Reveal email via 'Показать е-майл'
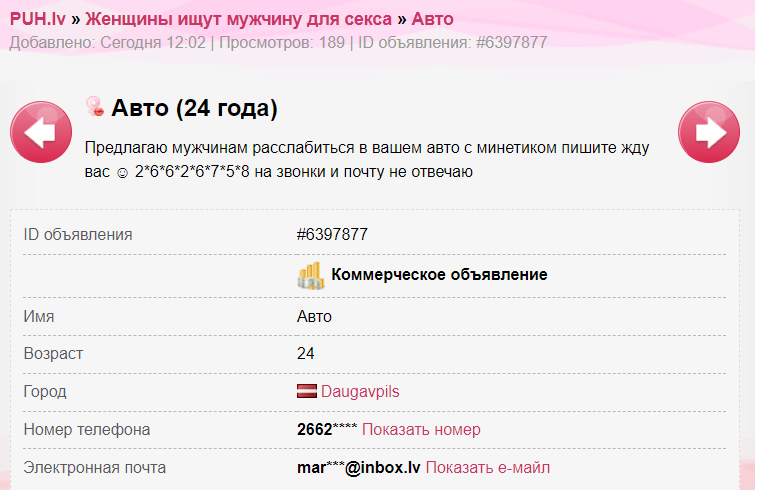The height and width of the screenshot is (490, 757). (487, 468)
